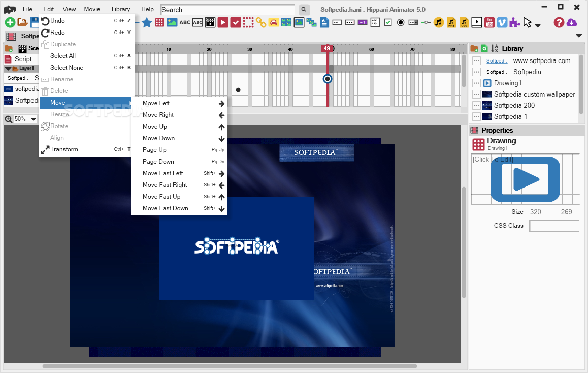
Task: Insert a red dotted hotspot area
Action: point(248,22)
